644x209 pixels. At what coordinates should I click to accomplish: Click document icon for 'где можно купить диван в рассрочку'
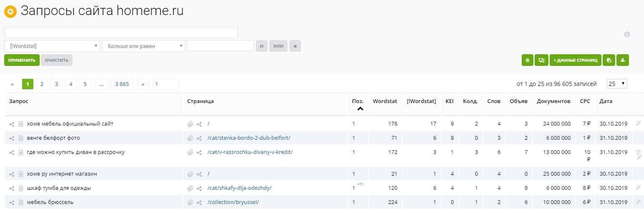point(20,152)
